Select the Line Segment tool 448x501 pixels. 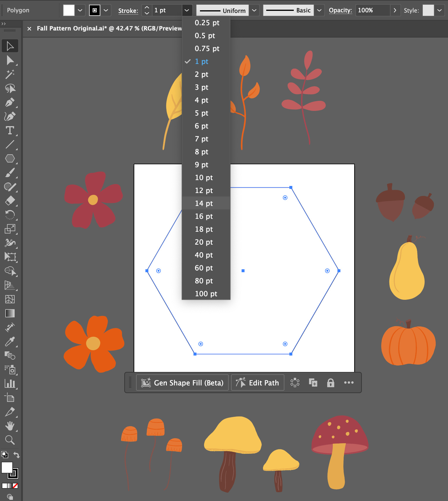click(10, 145)
